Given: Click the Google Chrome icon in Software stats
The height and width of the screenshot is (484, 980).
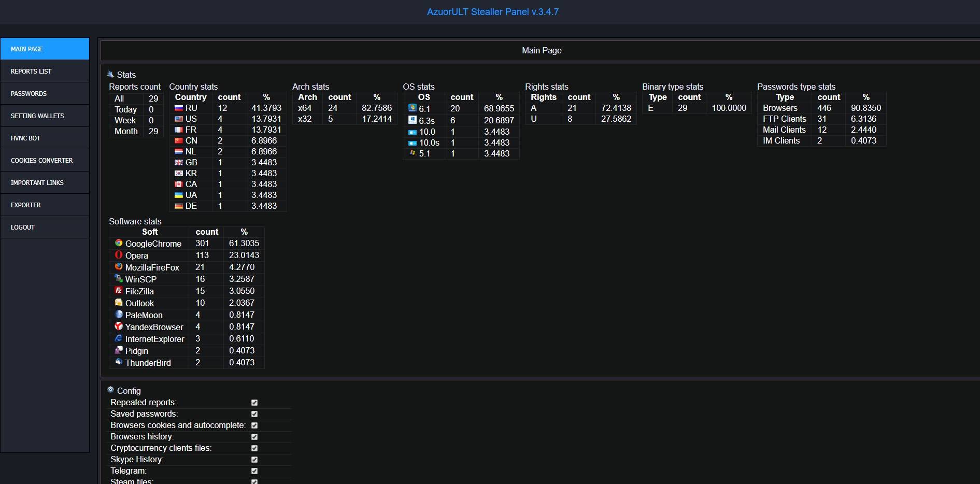Looking at the screenshot, I should [x=119, y=243].
